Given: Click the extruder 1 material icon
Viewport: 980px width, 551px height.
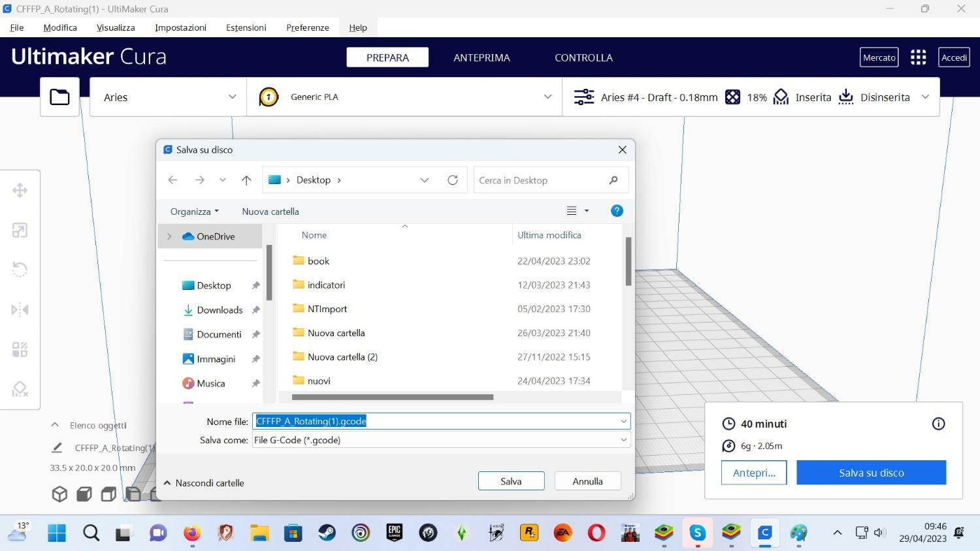Looking at the screenshot, I should [268, 97].
